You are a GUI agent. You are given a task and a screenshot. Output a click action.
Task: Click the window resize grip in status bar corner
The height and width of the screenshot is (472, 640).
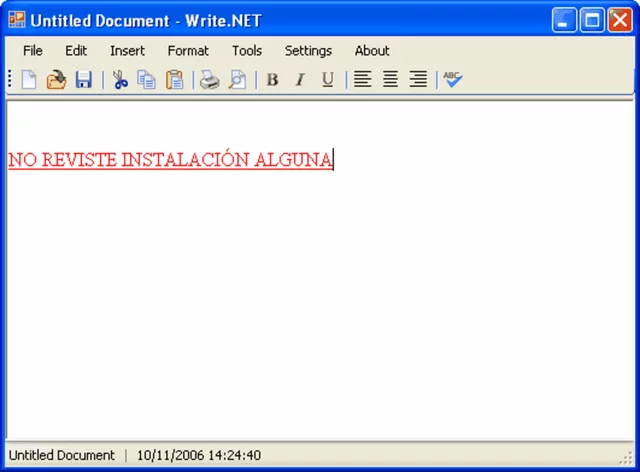(x=626, y=459)
